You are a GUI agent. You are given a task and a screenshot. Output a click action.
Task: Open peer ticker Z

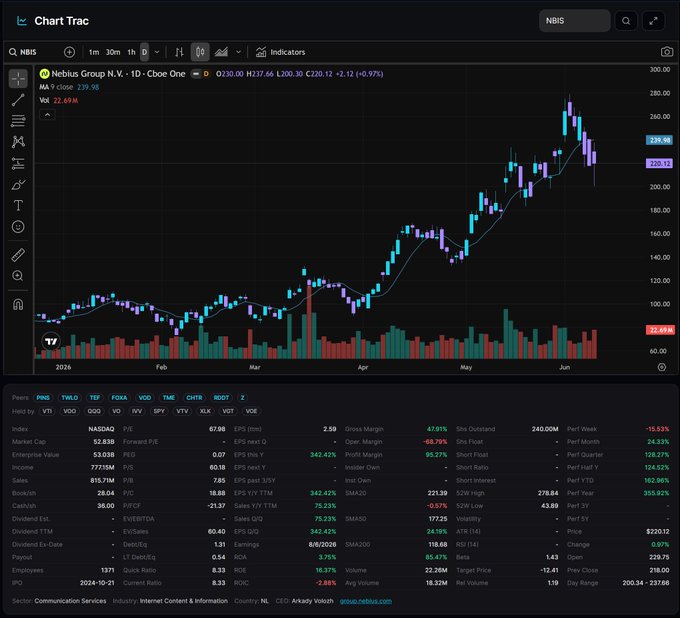242,398
